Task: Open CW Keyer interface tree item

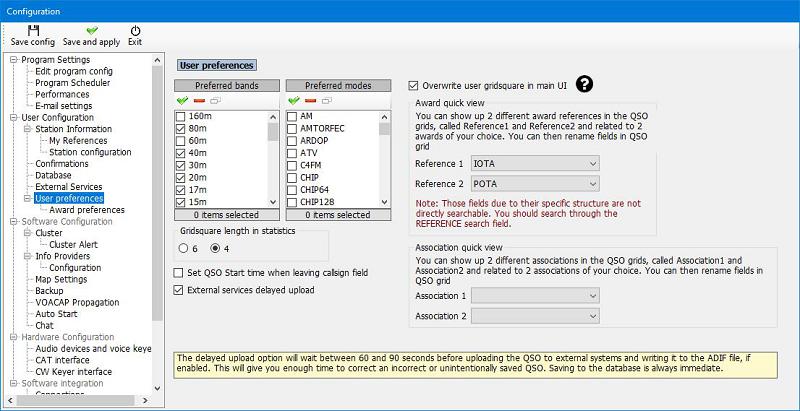Action: (73, 372)
